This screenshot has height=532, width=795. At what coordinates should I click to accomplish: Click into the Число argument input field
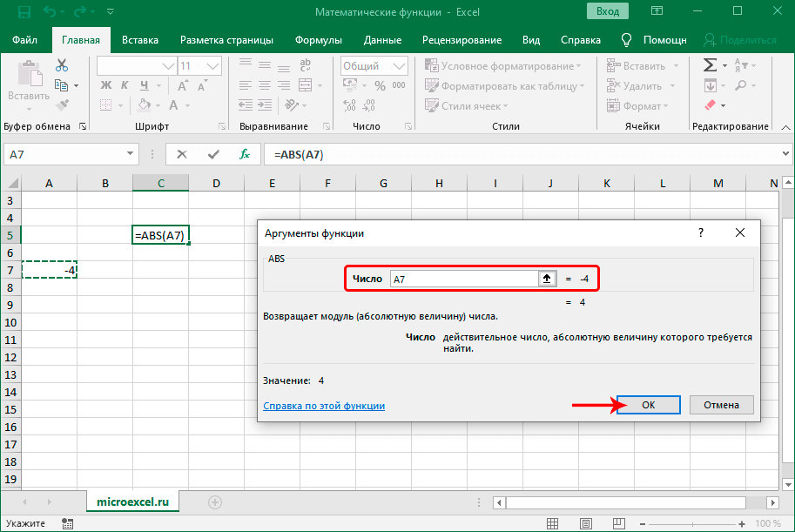click(462, 279)
